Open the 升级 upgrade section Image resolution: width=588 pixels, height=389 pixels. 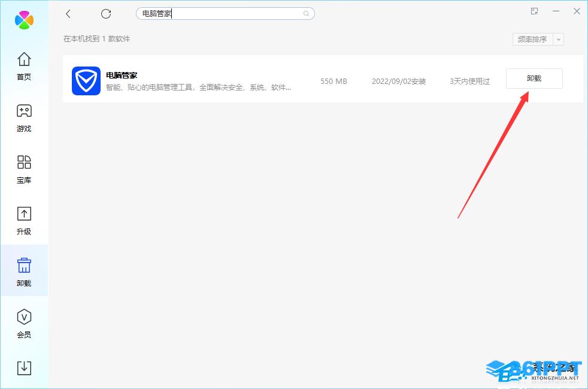coord(24,221)
